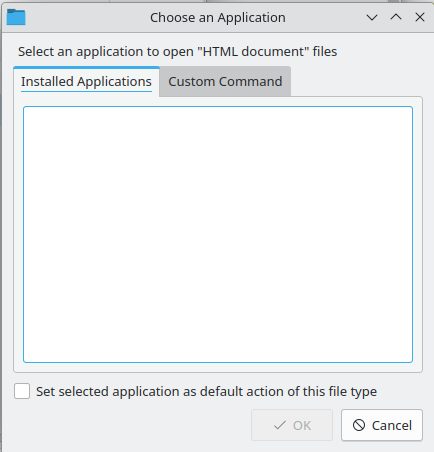Switch to the Custom Command tab
The width and height of the screenshot is (434, 452).
click(225, 81)
